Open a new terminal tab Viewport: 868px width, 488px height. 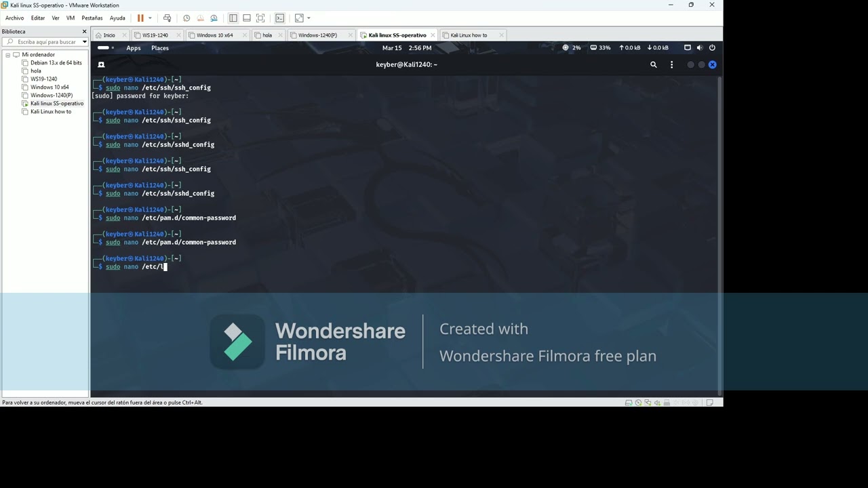(101, 64)
